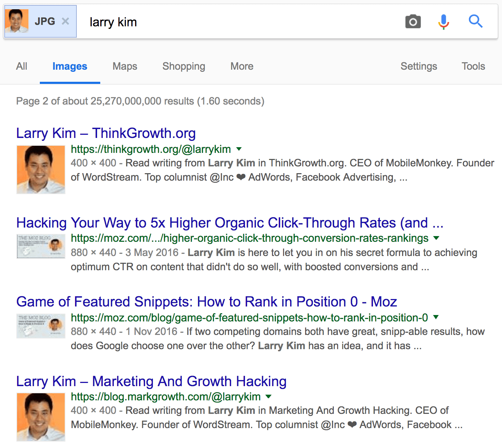Image resolution: width=502 pixels, height=448 pixels.
Task: Open 'Larry Kim – Marketing And Growth Hacking' result
Action: [151, 382]
